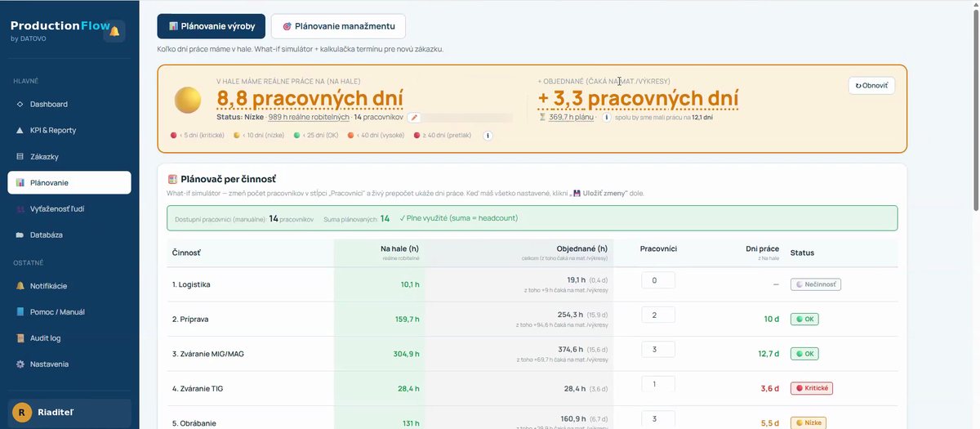Click the Vyťaženosť ľudí people icon
Image resolution: width=980 pixels, height=429 pixels.
tap(20, 209)
